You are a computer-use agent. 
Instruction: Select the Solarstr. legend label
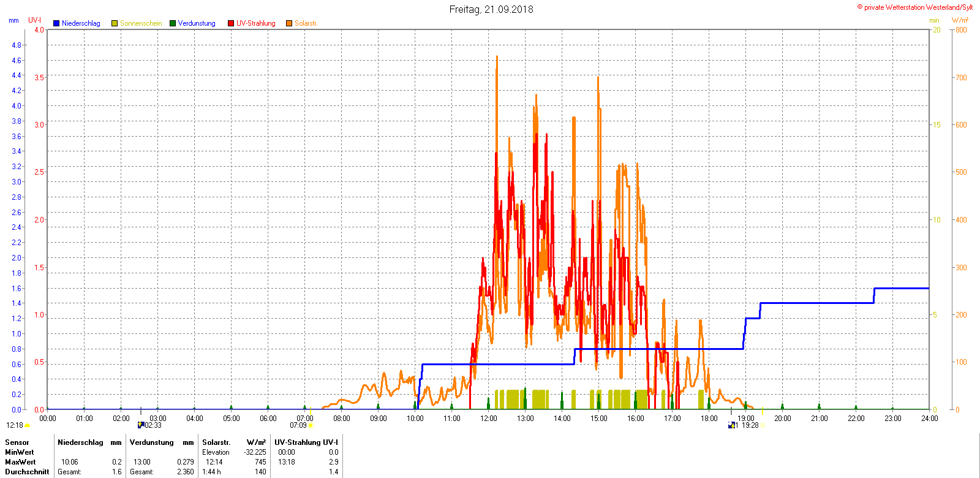point(306,23)
